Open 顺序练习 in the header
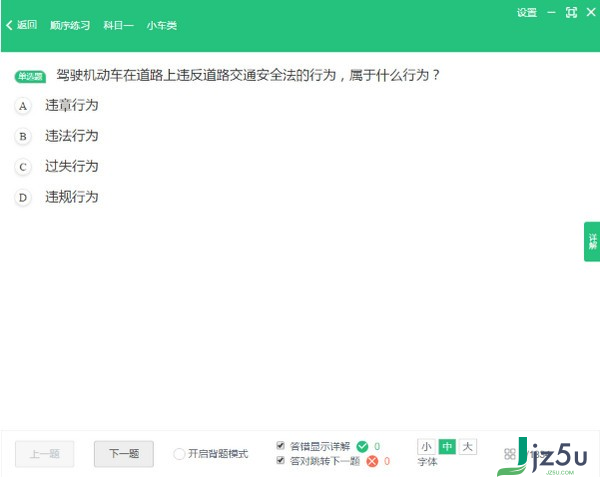Image resolution: width=600 pixels, height=477 pixels. (x=70, y=25)
